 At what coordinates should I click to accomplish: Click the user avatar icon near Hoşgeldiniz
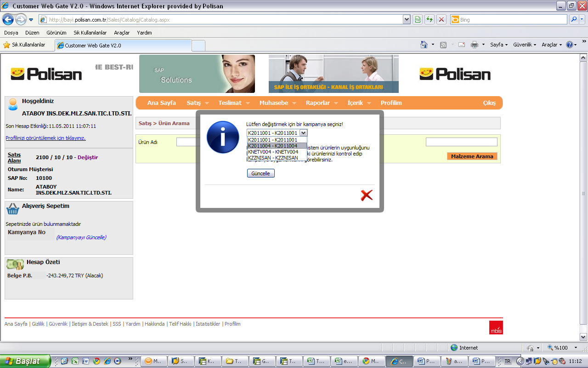point(13,104)
